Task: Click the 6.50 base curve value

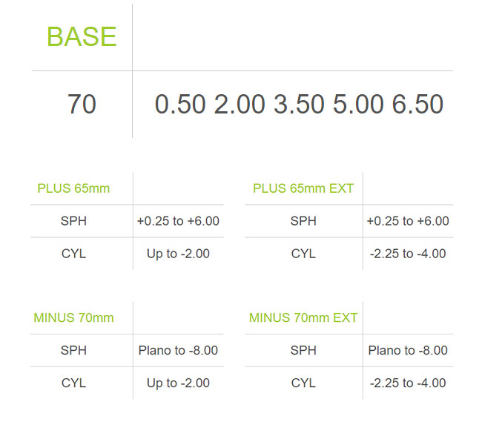Action: [417, 104]
